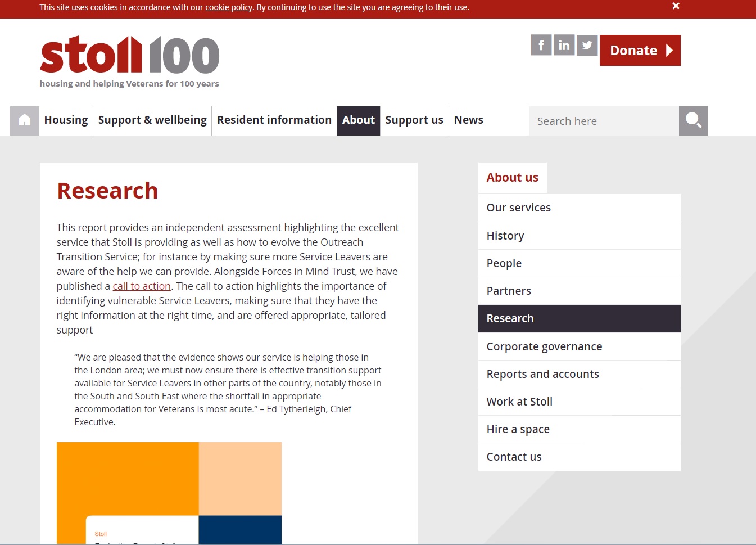Open Stoll's Facebook page icon

(x=541, y=45)
